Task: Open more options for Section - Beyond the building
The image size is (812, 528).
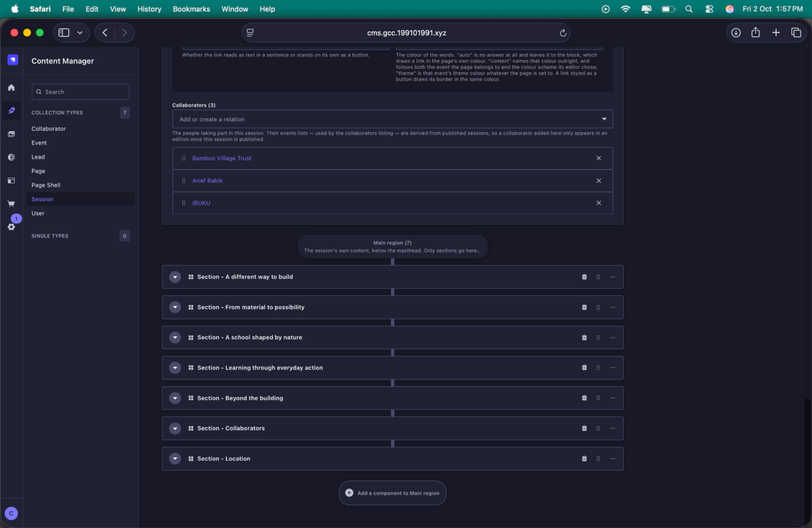Action: tap(612, 398)
